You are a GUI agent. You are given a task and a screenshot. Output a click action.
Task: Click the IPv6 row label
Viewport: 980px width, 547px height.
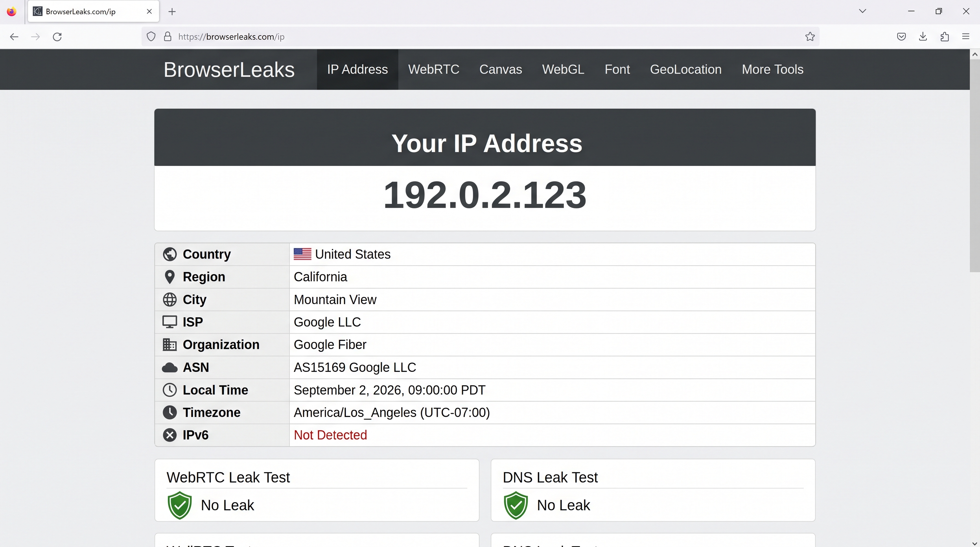point(196,435)
